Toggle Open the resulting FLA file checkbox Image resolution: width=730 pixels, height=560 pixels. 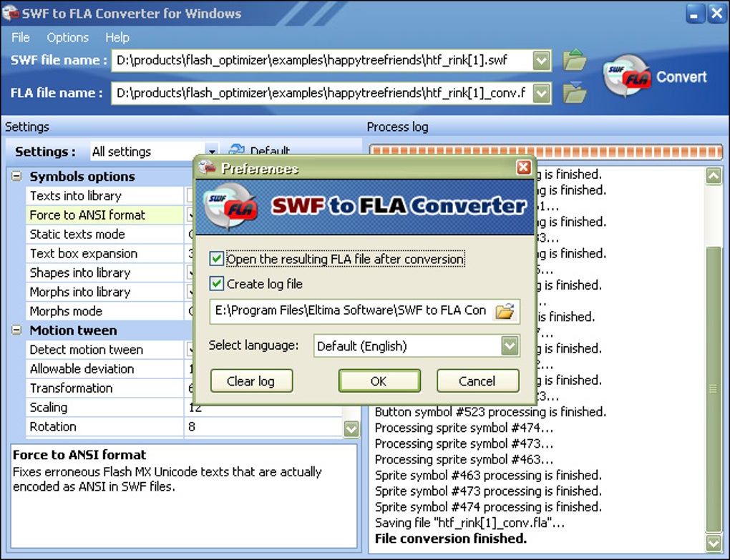click(216, 259)
